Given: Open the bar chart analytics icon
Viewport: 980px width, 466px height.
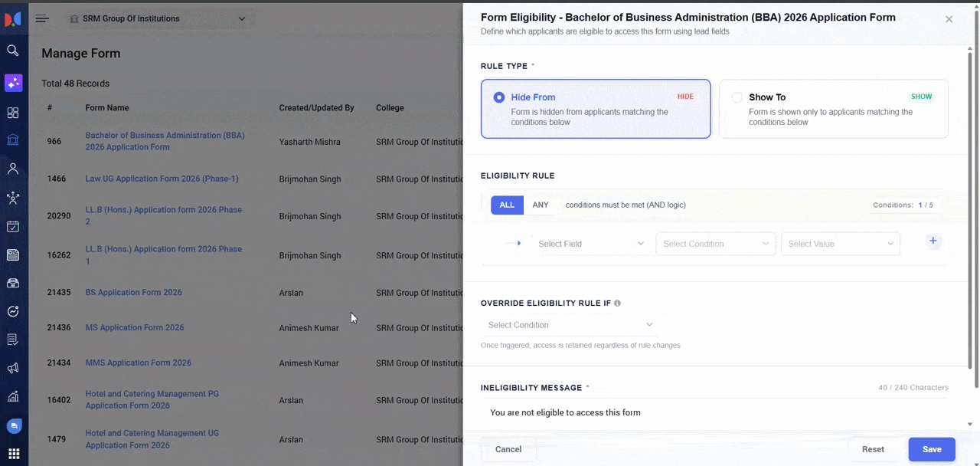Looking at the screenshot, I should tap(13, 396).
